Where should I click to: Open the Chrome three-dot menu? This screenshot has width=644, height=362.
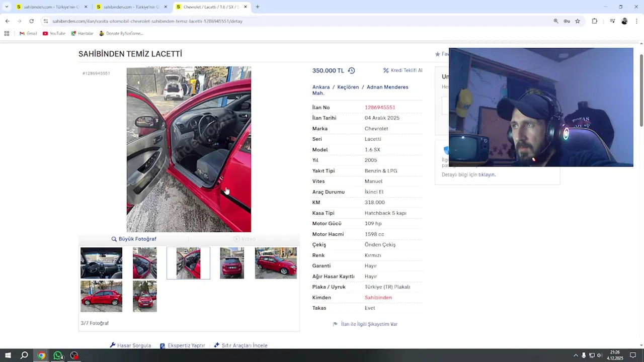point(636,21)
